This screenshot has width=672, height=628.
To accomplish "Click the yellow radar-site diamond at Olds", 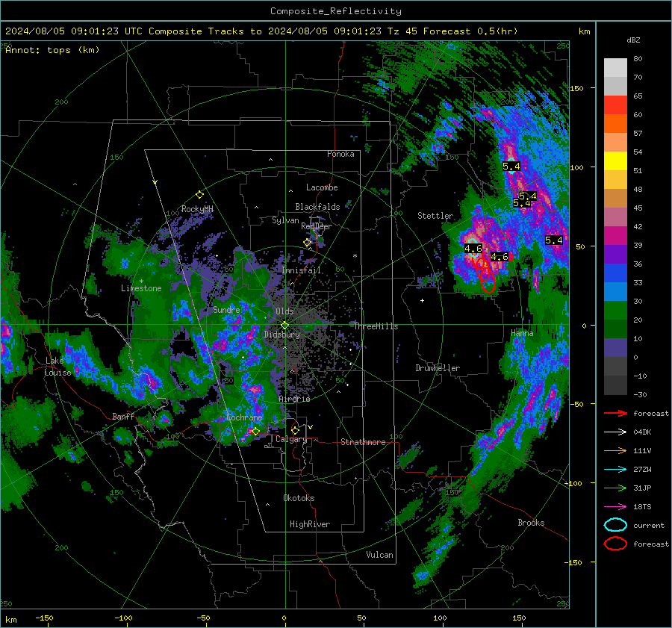I will (x=284, y=326).
